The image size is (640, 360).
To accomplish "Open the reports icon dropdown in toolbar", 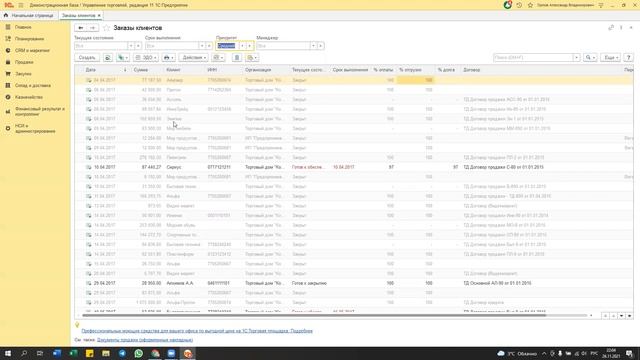I will (x=252, y=58).
